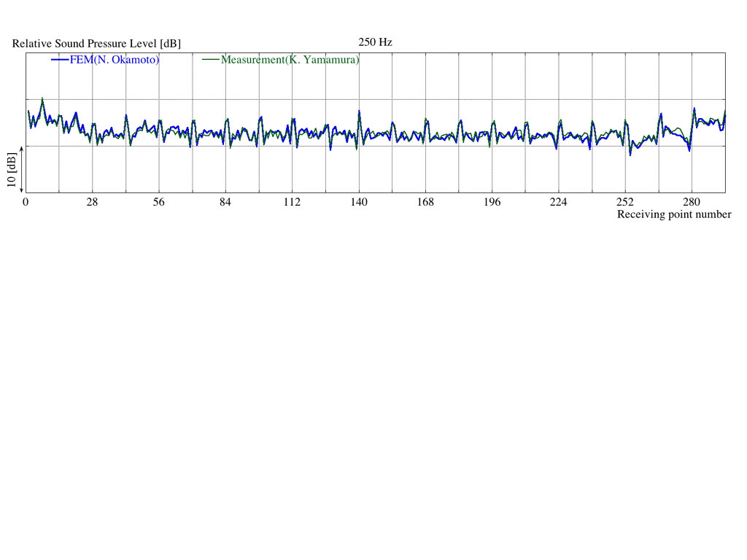
Task: Click the x-axis tick label 196
Action: tap(492, 202)
